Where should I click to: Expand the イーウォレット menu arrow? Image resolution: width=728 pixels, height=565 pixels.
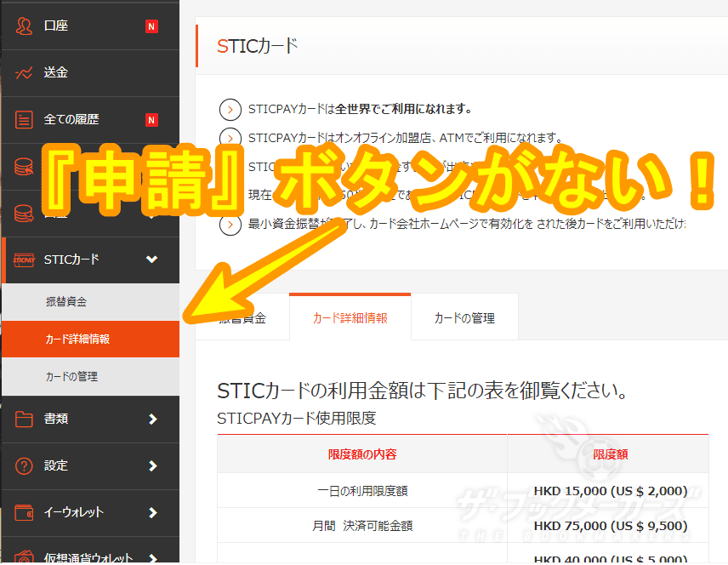(x=152, y=512)
